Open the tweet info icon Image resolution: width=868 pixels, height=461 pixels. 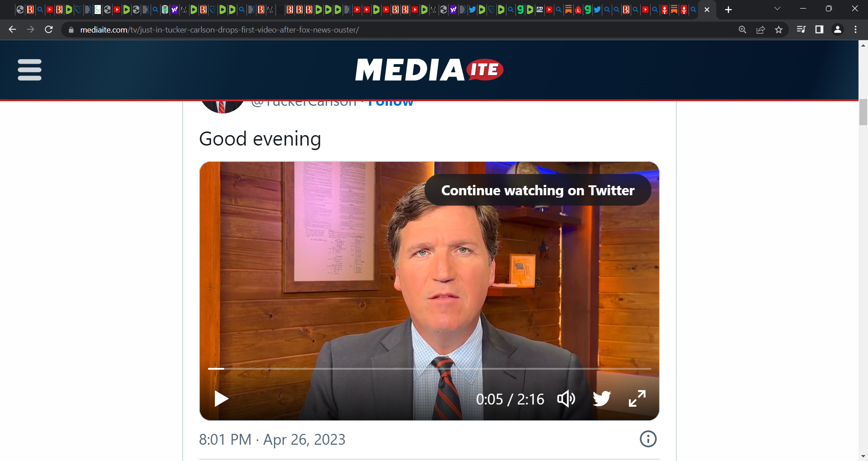pyautogui.click(x=648, y=439)
